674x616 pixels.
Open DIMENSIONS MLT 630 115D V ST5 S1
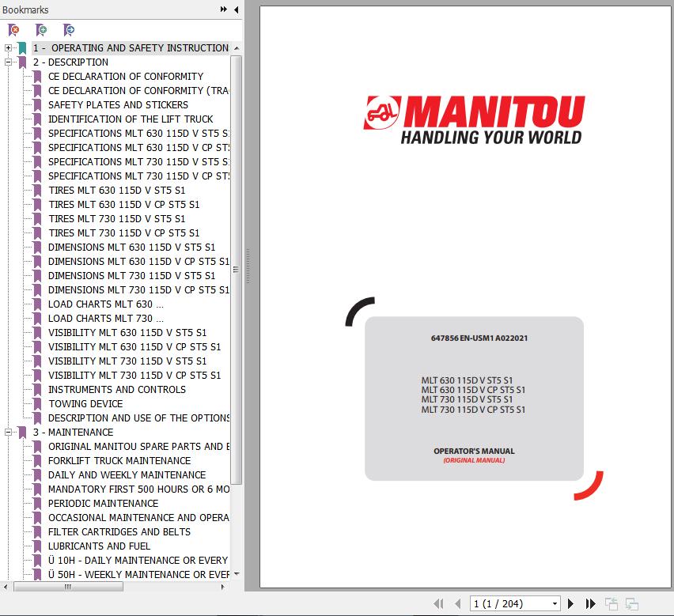(x=131, y=247)
